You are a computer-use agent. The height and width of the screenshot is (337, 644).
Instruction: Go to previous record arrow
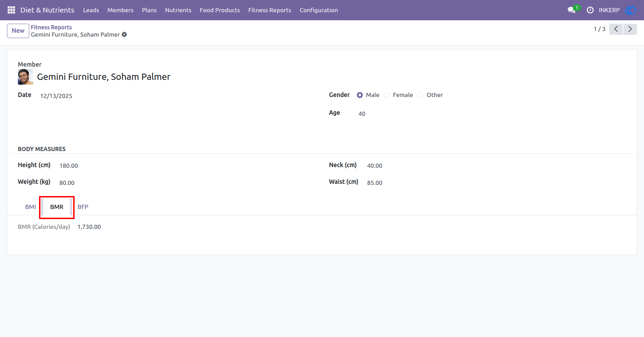point(616,29)
